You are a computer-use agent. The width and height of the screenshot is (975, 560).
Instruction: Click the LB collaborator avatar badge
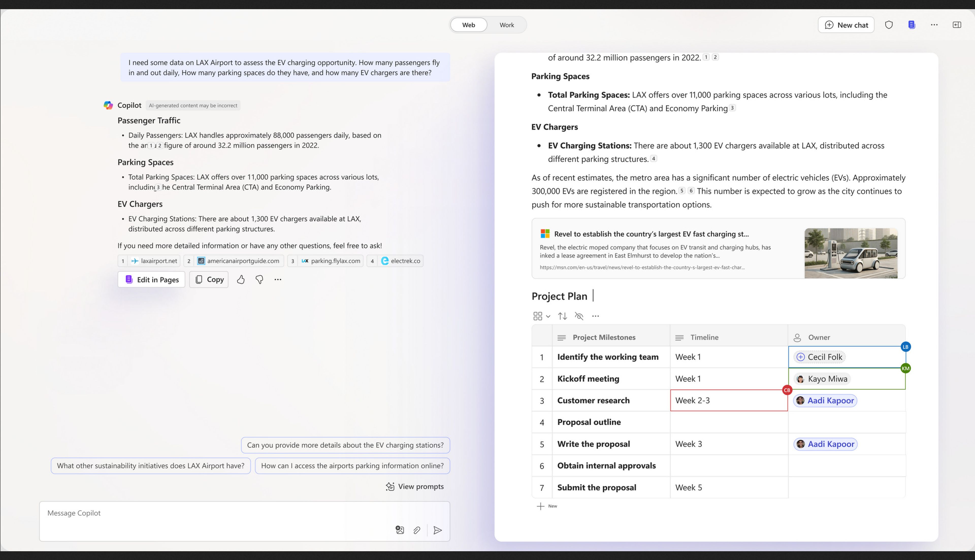[905, 347]
